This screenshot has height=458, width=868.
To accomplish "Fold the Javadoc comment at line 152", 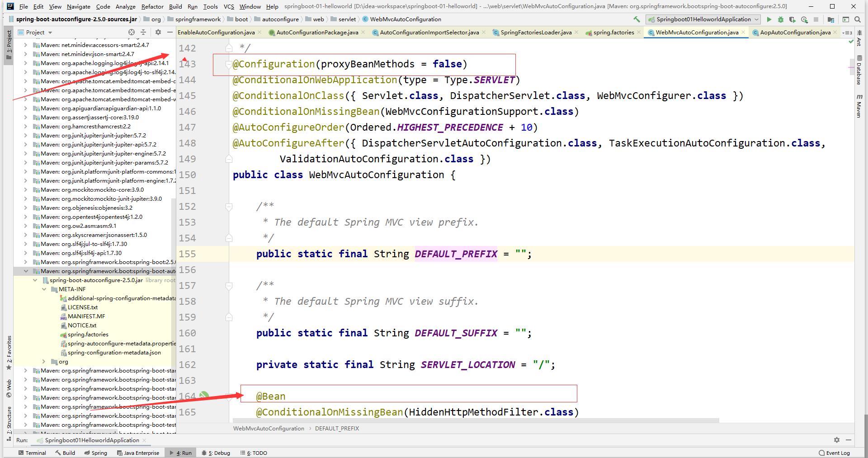I will coord(229,207).
